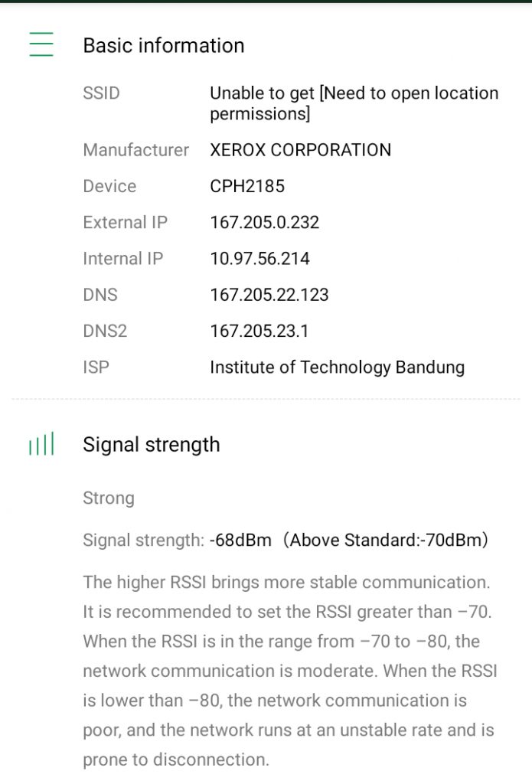Click the SSID field label

pos(101,93)
